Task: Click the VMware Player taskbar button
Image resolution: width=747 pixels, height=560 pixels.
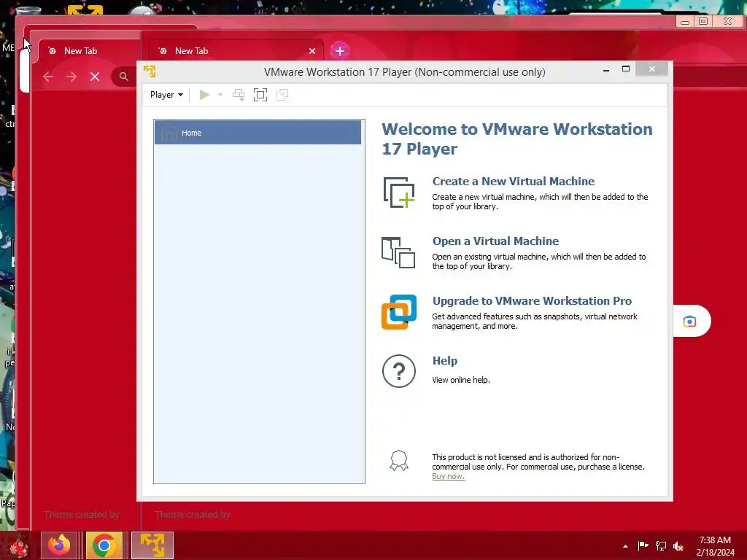Action: point(152,545)
